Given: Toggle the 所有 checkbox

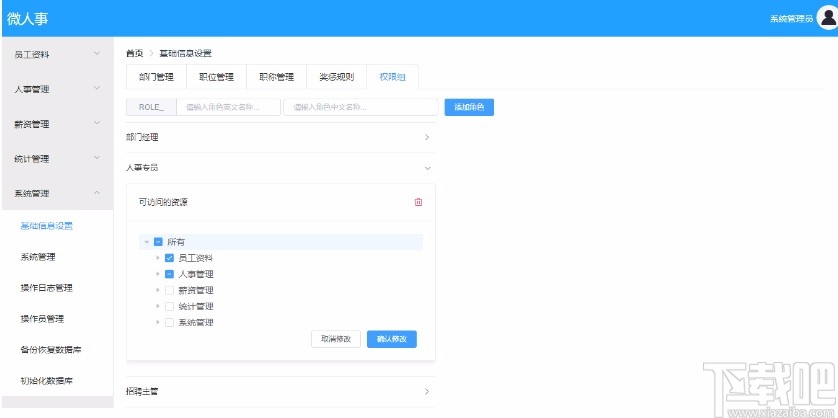Looking at the screenshot, I should coord(158,242).
